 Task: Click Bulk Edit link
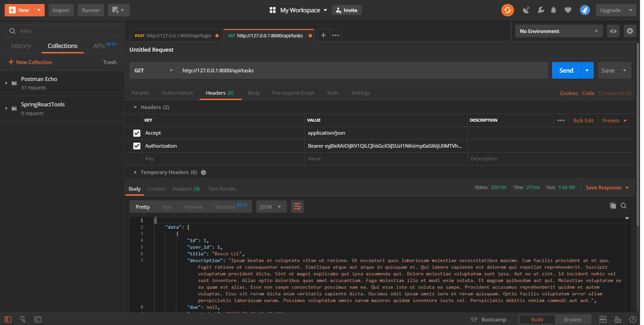(583, 120)
